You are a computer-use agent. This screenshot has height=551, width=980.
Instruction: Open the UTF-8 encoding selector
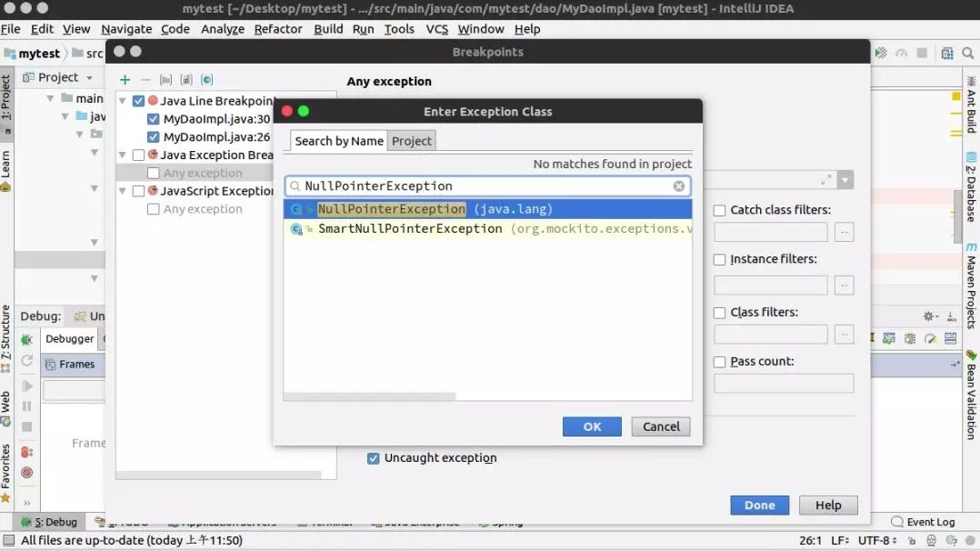[x=877, y=540]
